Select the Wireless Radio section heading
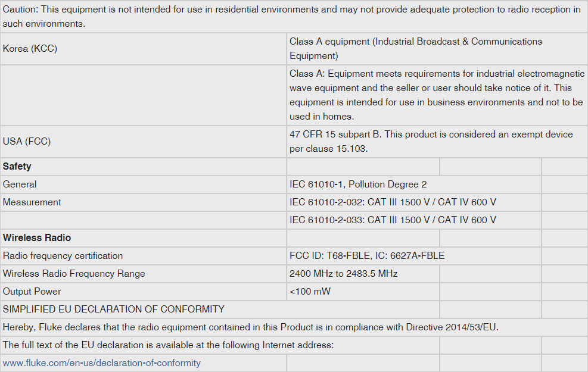The image size is (588, 372). point(37,238)
